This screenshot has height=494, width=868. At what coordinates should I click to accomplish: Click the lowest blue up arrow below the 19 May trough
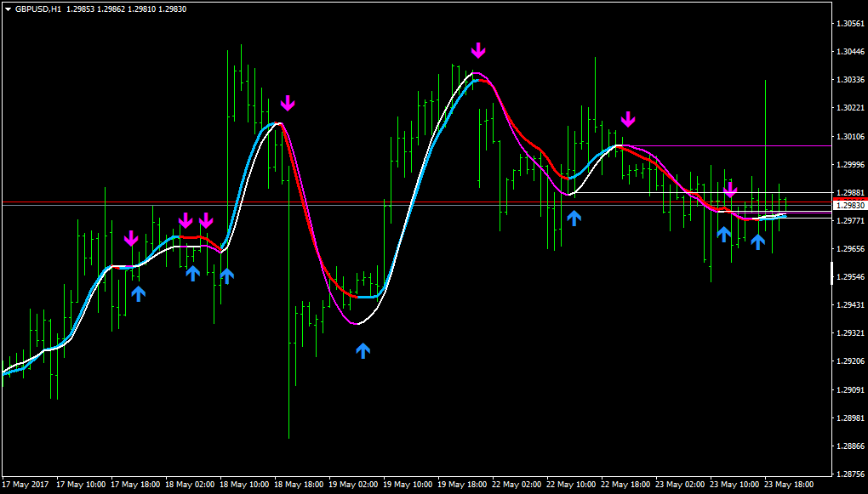(363, 350)
